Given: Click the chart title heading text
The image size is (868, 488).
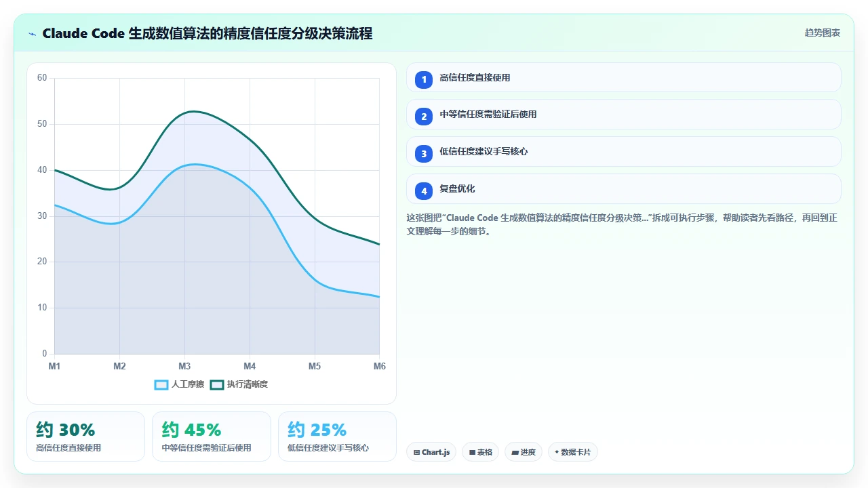Looking at the screenshot, I should point(207,33).
